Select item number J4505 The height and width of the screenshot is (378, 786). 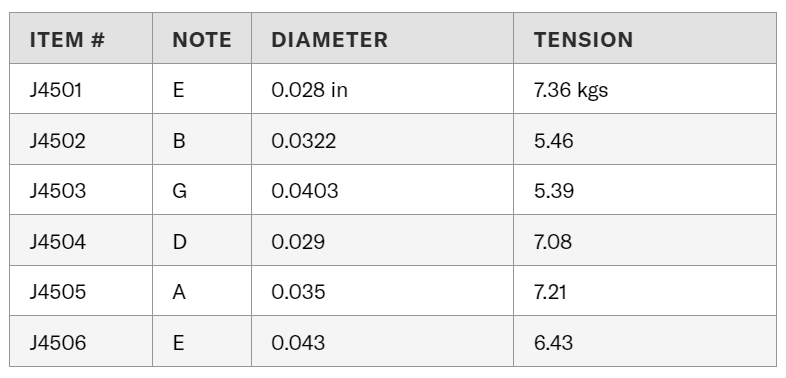[58, 292]
